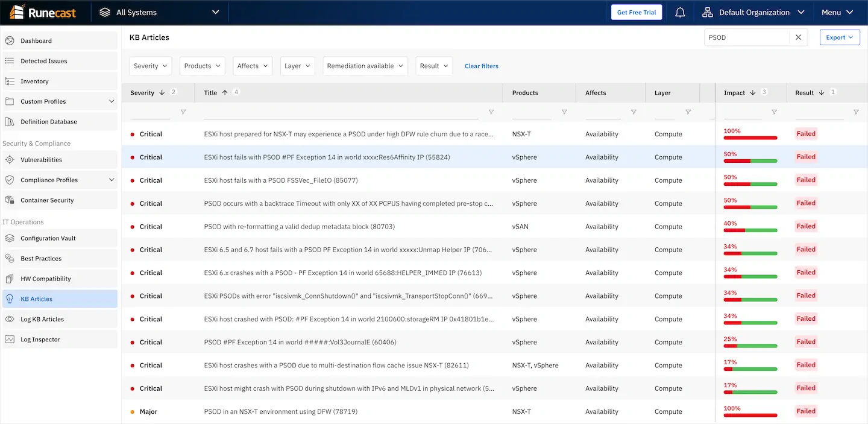Click the Clear filters link
Viewport: 868px width, 424px height.
(482, 66)
